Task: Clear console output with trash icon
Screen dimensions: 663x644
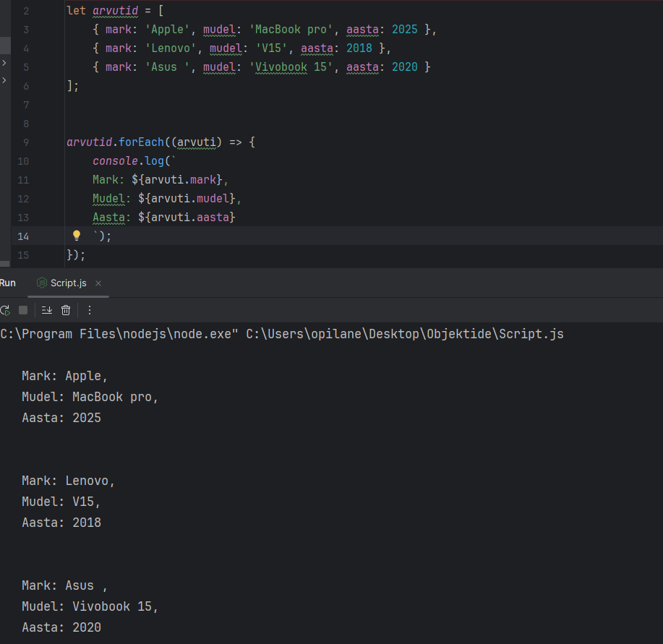Action: coord(66,310)
